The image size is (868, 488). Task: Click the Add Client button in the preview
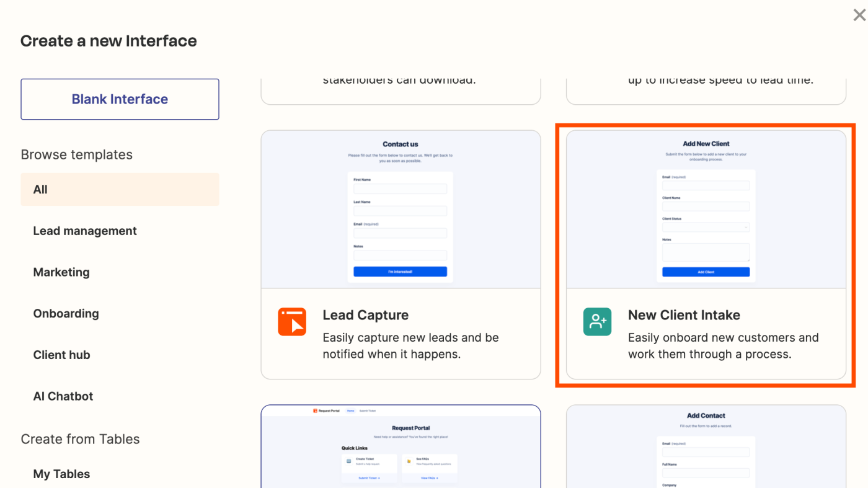tap(706, 272)
